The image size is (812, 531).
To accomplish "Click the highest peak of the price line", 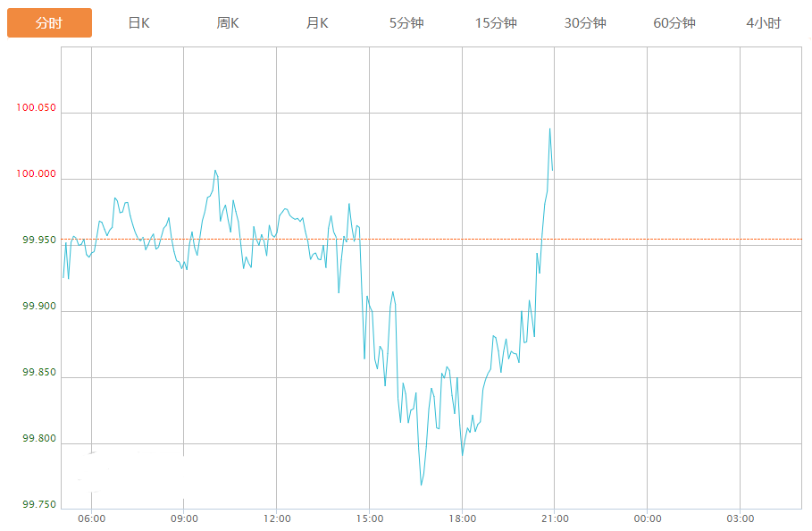I will pos(549,129).
